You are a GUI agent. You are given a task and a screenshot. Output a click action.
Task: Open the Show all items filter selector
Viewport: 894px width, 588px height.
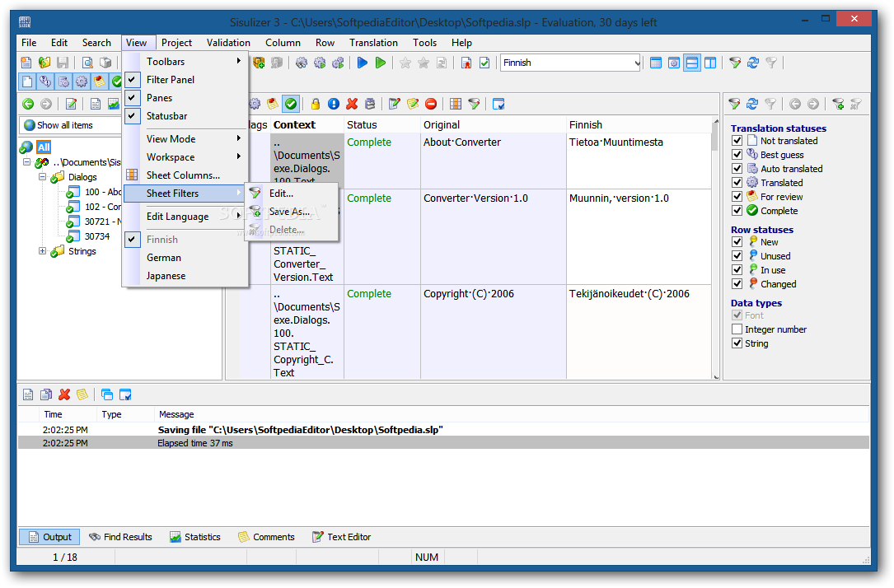coord(71,125)
